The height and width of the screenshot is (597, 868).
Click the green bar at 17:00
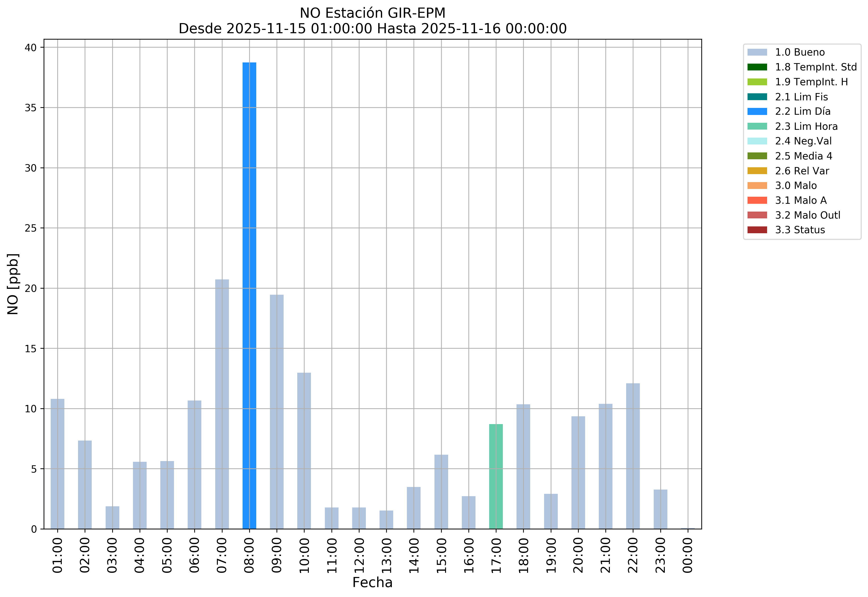point(496,476)
